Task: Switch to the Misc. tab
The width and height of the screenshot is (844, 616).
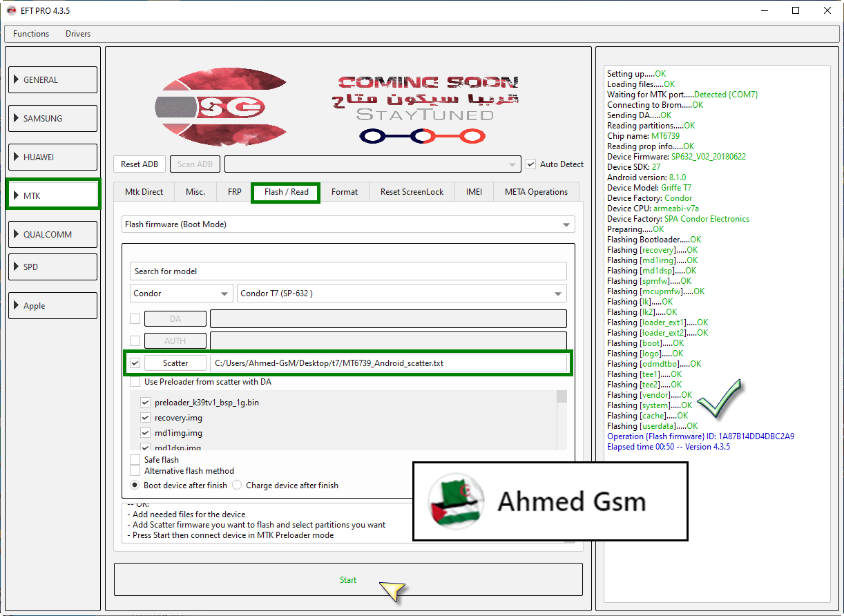Action: pyautogui.click(x=195, y=192)
